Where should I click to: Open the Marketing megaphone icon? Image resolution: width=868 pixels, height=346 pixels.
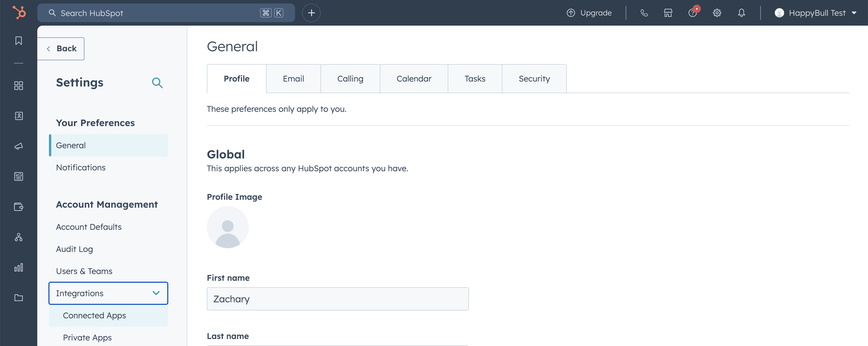(x=19, y=146)
